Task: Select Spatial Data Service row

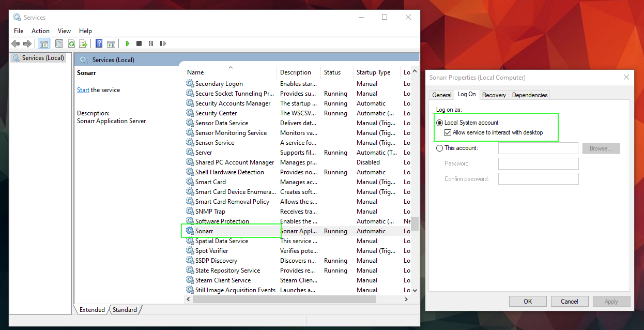Action: [x=298, y=241]
